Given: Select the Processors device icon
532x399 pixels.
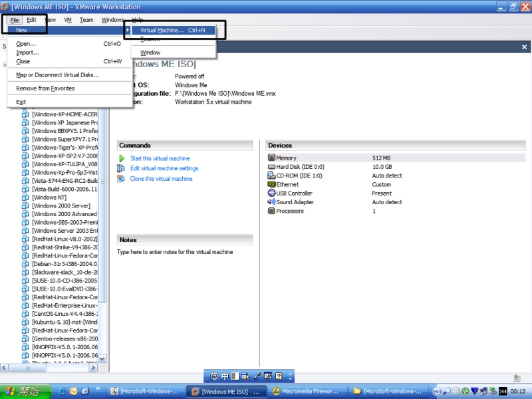Looking at the screenshot, I should click(x=271, y=211).
